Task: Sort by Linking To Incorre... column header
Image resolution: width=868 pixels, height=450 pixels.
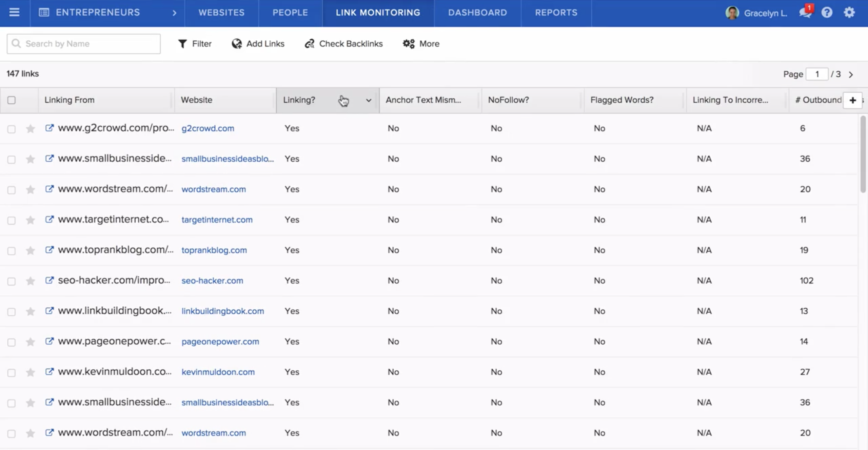Action: (737, 100)
